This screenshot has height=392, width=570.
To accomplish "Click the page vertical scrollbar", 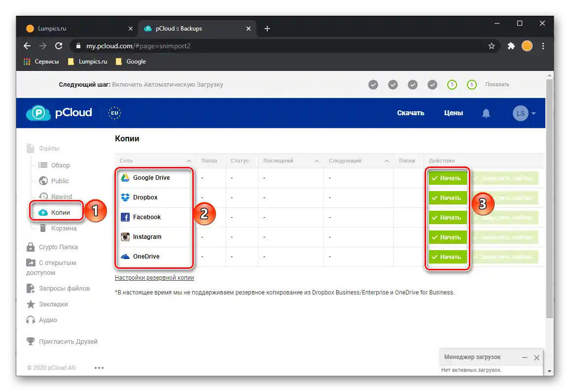I will point(550,198).
